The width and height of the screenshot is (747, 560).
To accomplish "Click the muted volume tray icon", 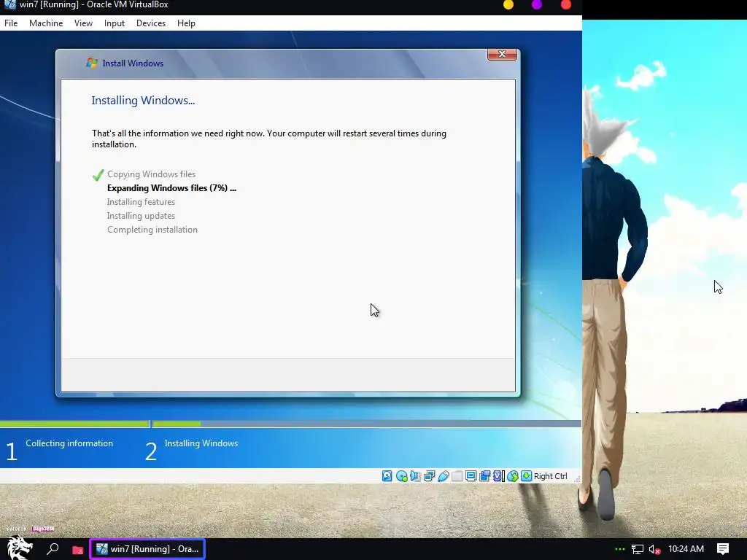I will 655,550.
